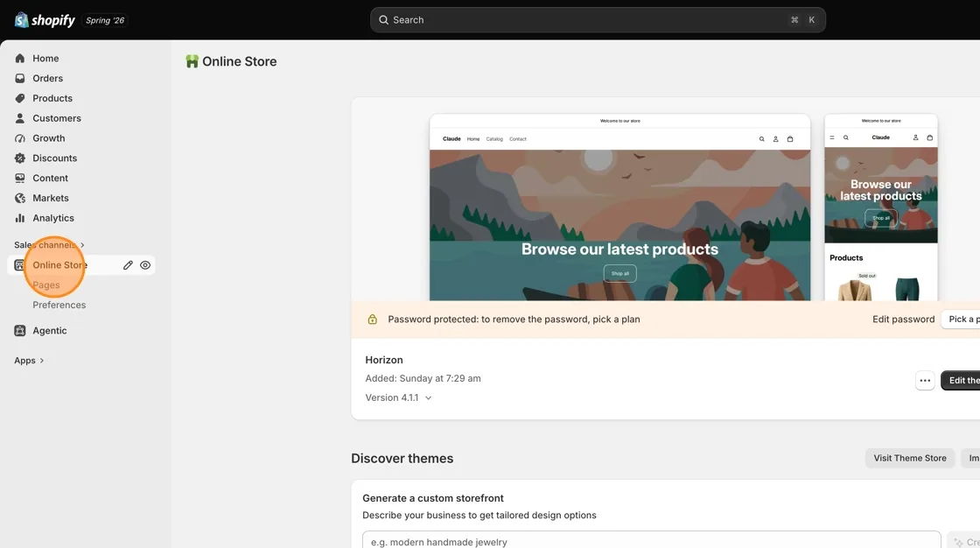Click the account icon in desktop preview
Viewport: 980px width, 548px height.
(775, 139)
